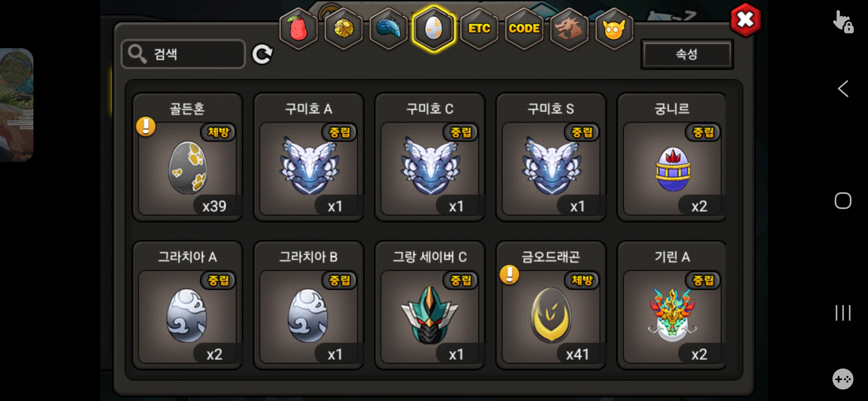Click the refresh arrow next to search
Viewport: 868px width, 401px height.
point(263,54)
